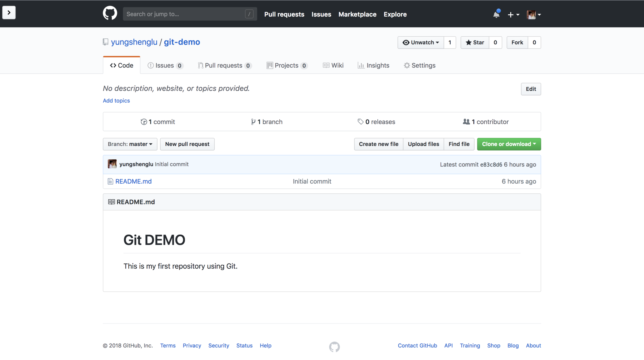Click the releases tag icon
644x360 pixels.
[360, 122]
